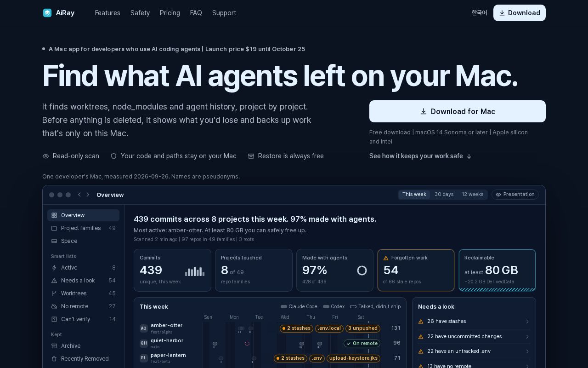Click the forward arrow in app toolbar
The width and height of the screenshot is (588, 368).
88,195
